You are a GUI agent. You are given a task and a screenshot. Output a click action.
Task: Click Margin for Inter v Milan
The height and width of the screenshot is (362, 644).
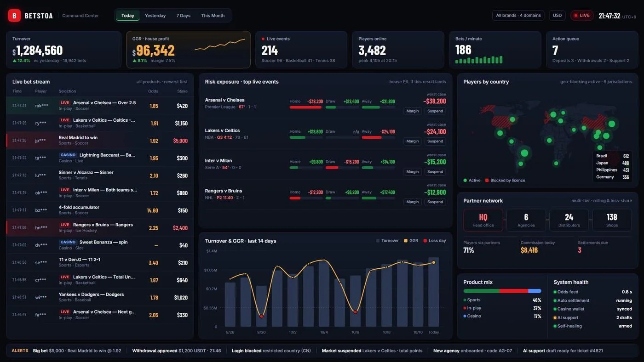(x=413, y=171)
